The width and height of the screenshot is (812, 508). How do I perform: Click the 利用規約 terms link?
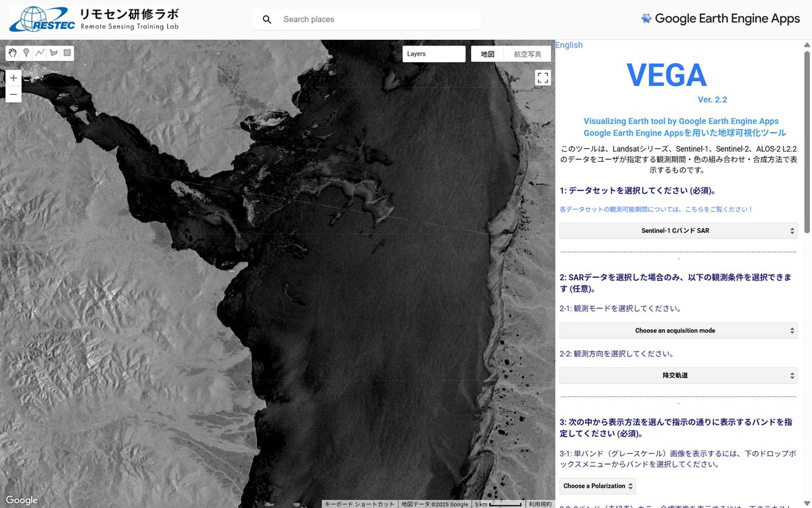coord(540,504)
